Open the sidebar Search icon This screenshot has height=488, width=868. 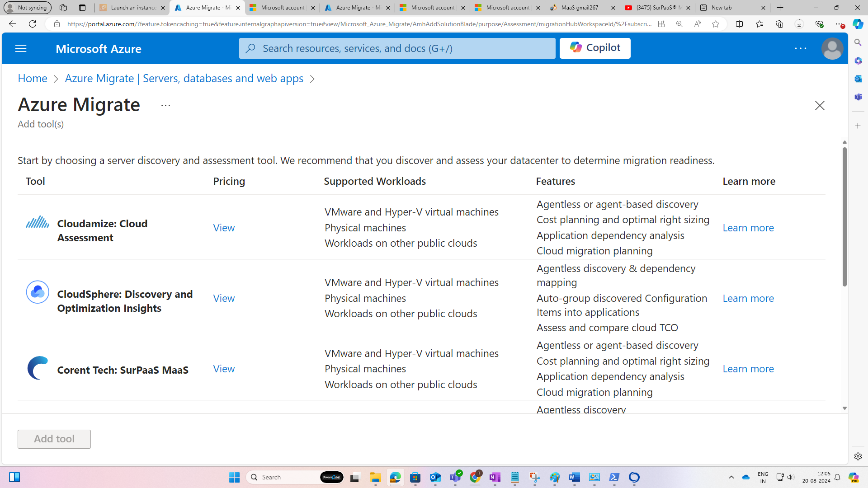tap(858, 42)
